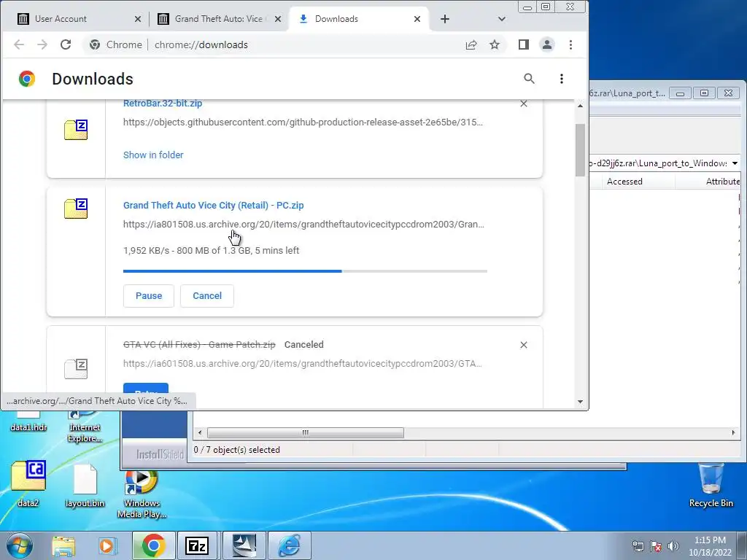The height and width of the screenshot is (560, 747).
Task: Click the volume tray icon
Action: tap(673, 546)
